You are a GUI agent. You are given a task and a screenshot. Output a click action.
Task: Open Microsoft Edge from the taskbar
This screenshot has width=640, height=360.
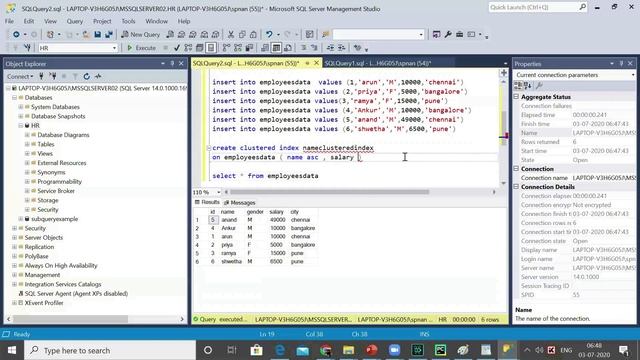280,350
